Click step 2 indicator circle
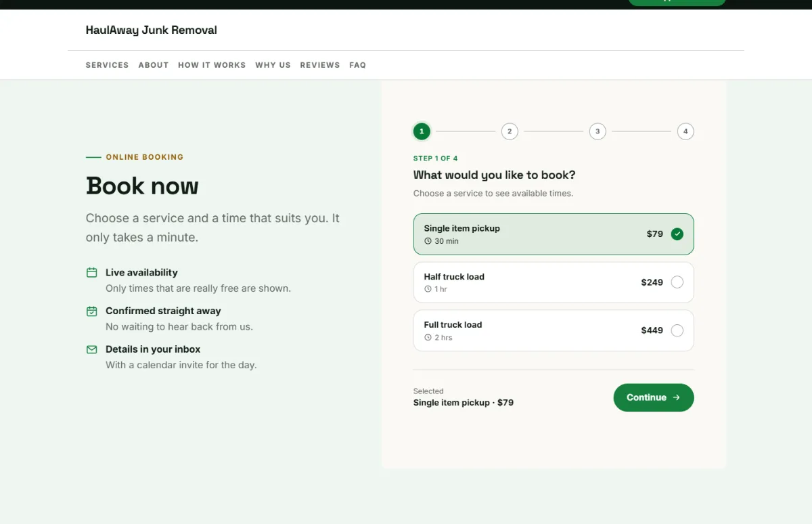The width and height of the screenshot is (812, 524). [x=510, y=131]
